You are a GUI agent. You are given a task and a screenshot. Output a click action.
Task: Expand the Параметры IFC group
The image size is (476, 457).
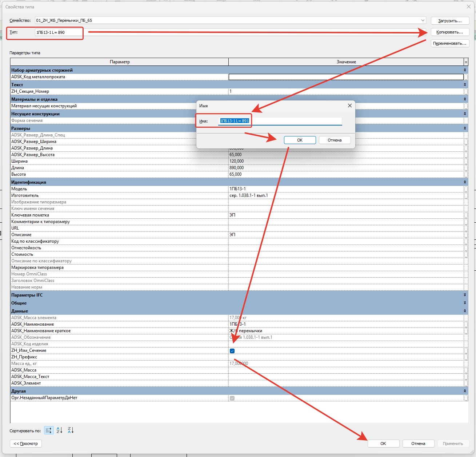(465, 295)
